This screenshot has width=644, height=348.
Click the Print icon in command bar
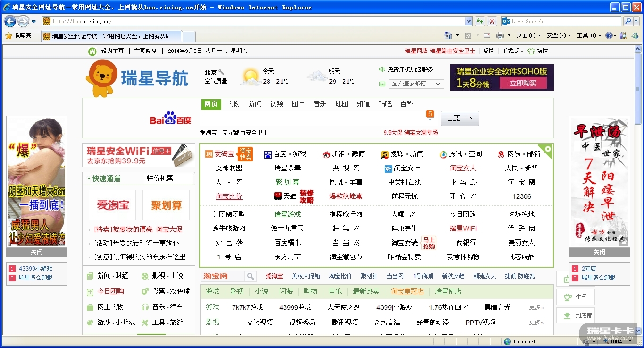click(x=500, y=35)
